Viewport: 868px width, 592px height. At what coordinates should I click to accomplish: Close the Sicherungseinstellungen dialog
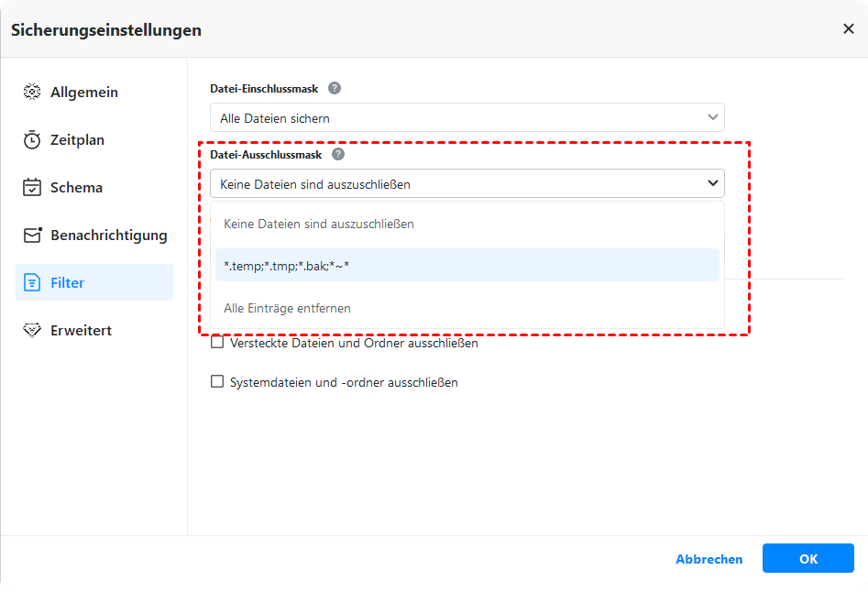(849, 29)
